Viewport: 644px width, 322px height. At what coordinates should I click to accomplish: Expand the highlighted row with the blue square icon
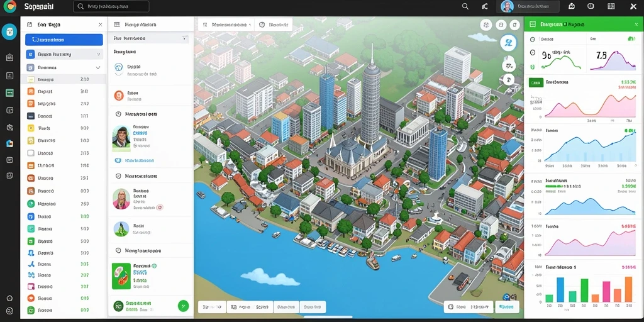[64, 54]
